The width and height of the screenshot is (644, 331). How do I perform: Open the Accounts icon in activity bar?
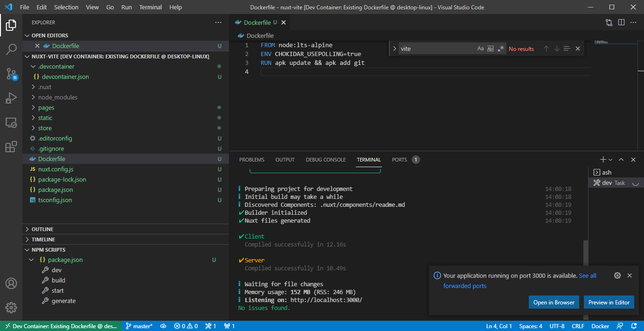(11, 283)
